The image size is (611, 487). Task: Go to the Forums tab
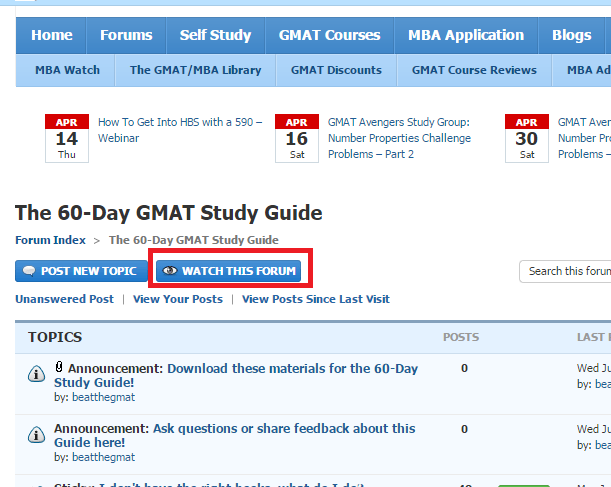coord(126,35)
